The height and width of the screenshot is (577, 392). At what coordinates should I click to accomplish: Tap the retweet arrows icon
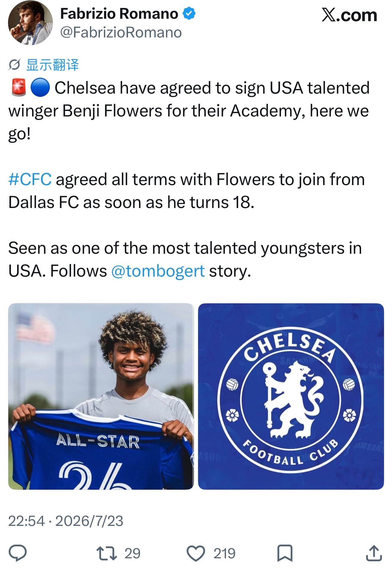(107, 553)
